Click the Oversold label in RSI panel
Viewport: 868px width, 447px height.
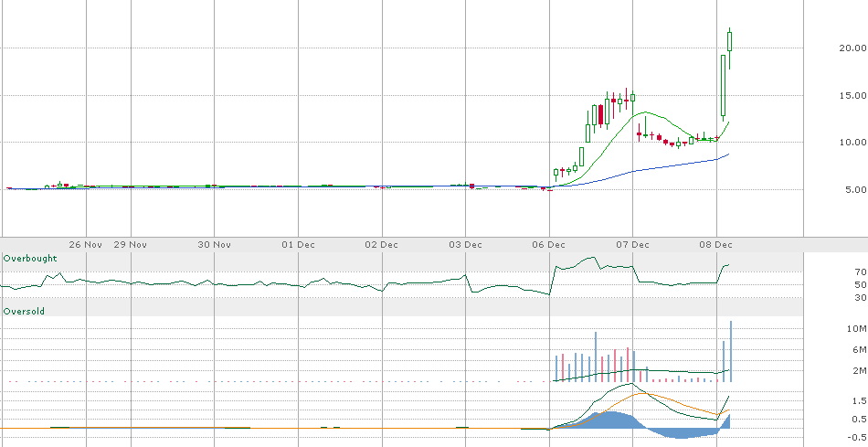[24, 312]
